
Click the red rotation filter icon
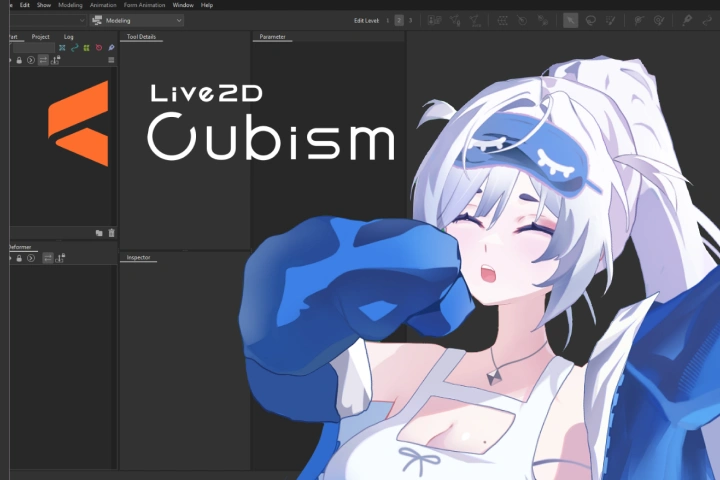pos(99,47)
